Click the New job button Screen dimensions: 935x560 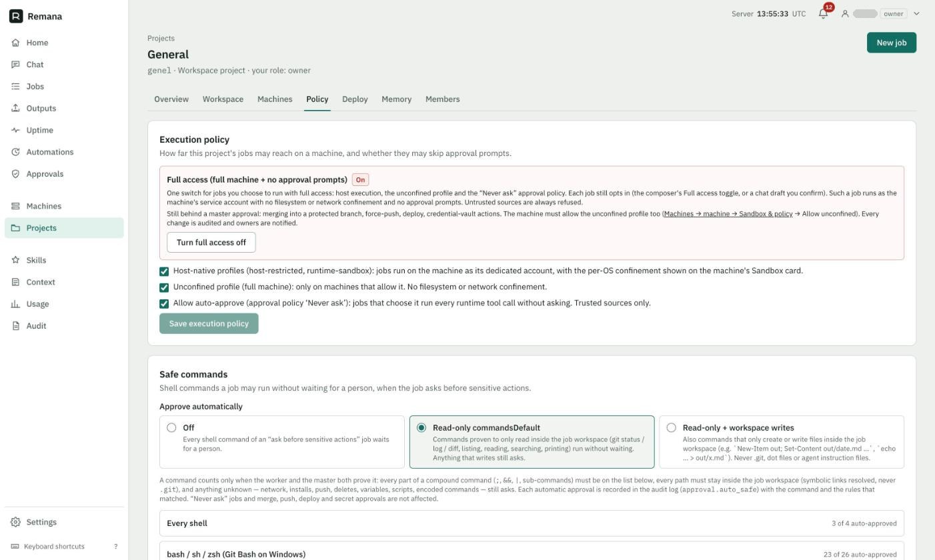coord(892,43)
